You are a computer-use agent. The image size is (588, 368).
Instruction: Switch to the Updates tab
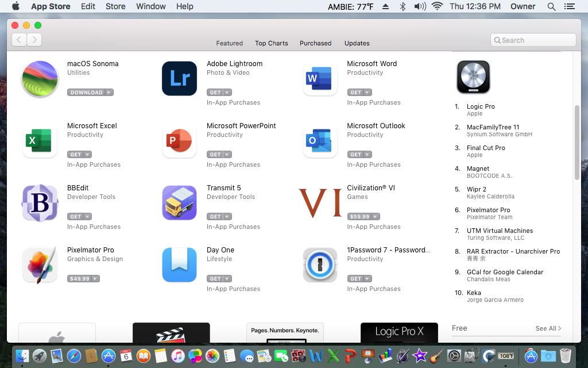tap(357, 43)
